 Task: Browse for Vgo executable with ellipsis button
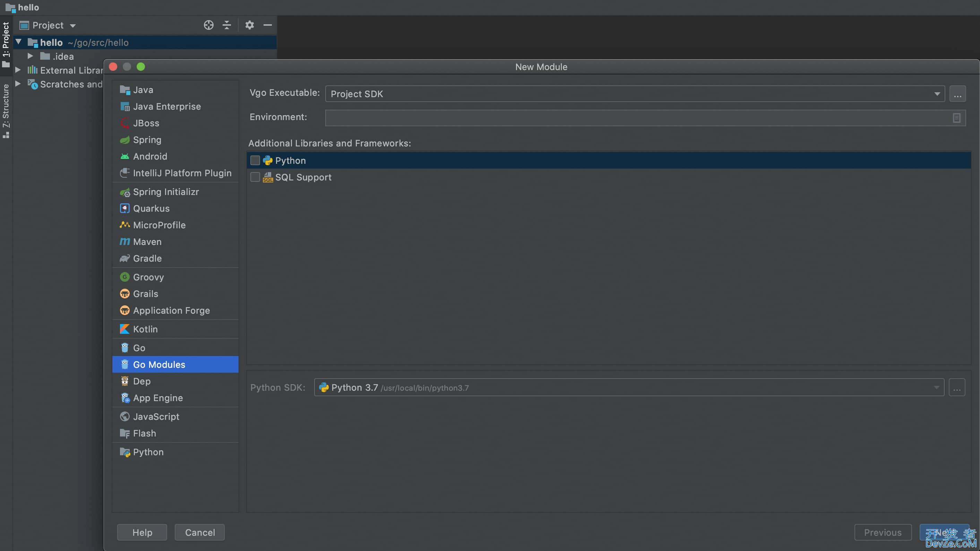click(x=957, y=94)
